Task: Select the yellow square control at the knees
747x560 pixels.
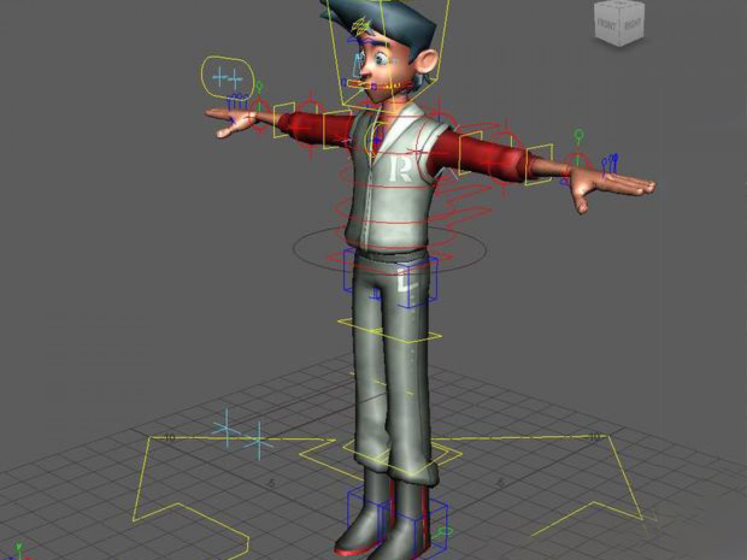Action: [x=389, y=331]
